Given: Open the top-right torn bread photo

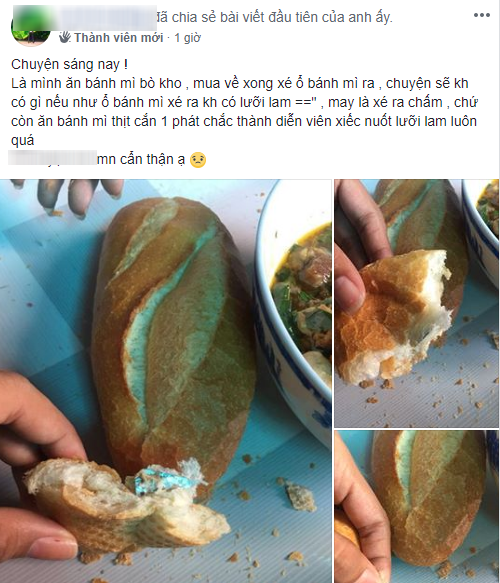Looking at the screenshot, I should click(416, 303).
